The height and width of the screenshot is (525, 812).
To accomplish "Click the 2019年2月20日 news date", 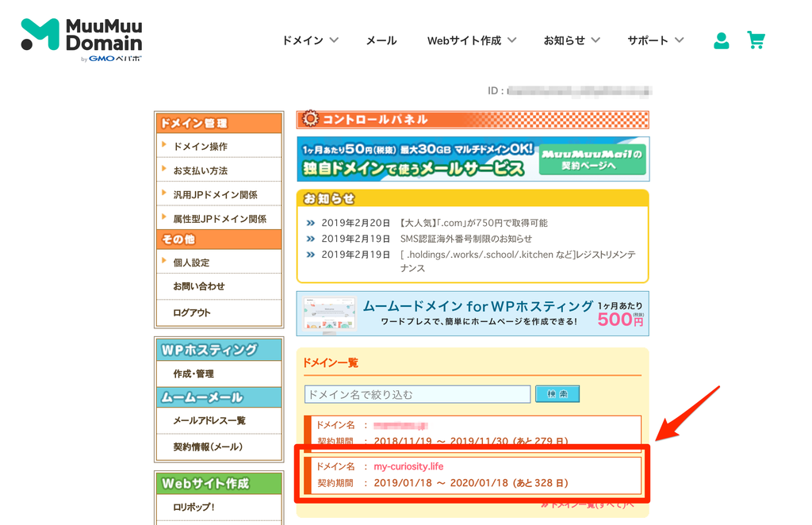I will [x=355, y=223].
